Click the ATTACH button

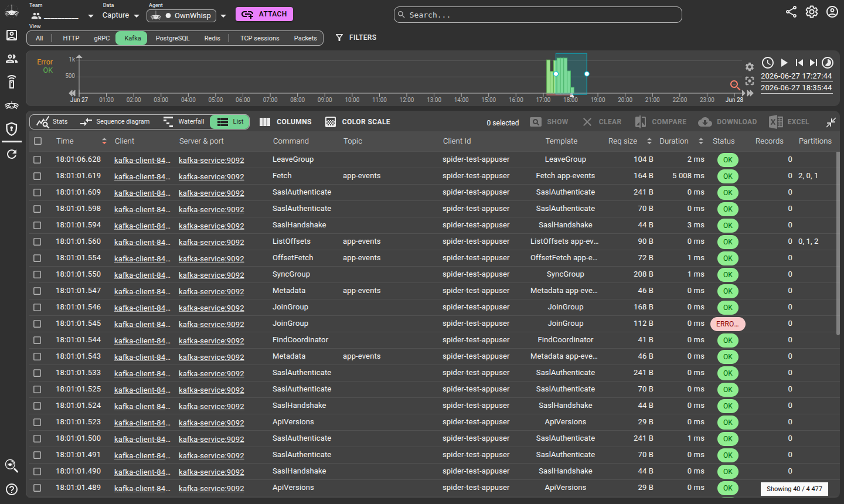[264, 14]
